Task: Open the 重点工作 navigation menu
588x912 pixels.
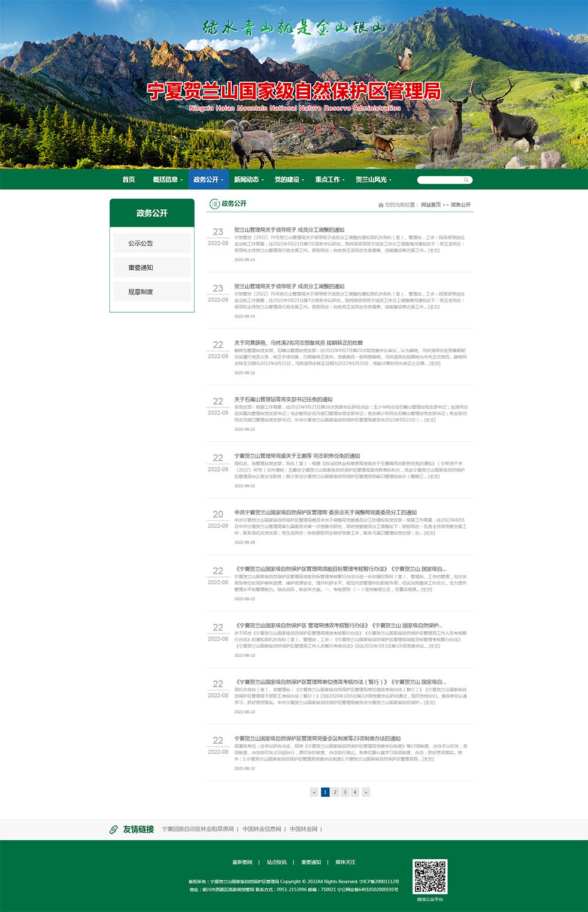Action: (330, 180)
